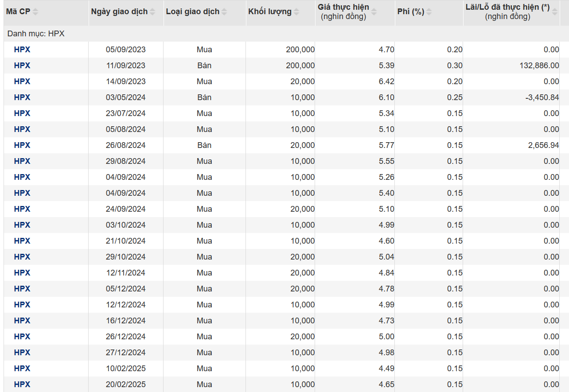Sort by the Khối lượng column arrows
Viewport: 569px width, 392px height.
coord(296,12)
